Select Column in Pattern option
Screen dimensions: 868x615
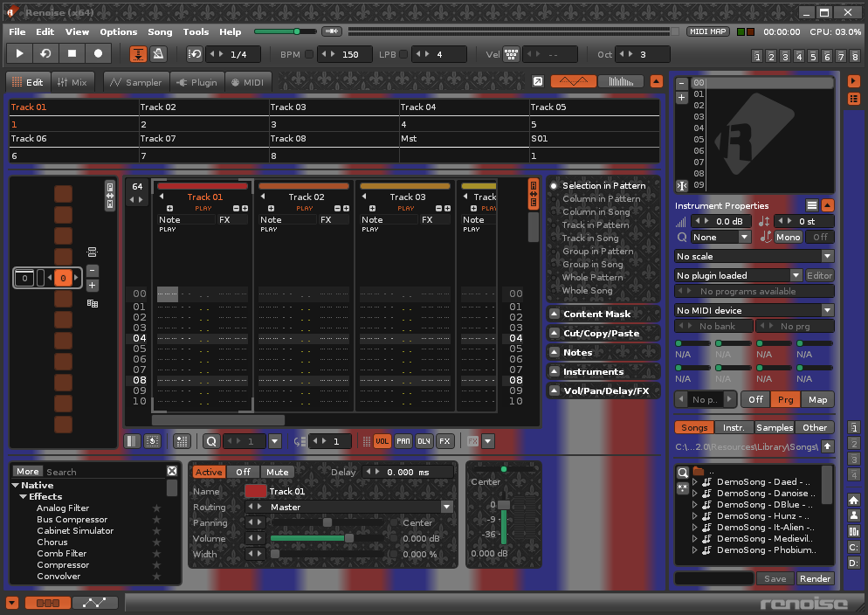tap(601, 198)
